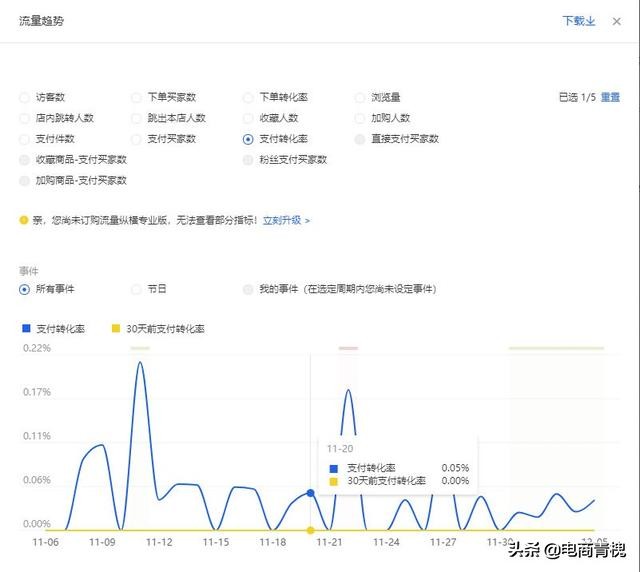Select the 直接支付买家数 locked option
This screenshot has width=640, height=572.
(360, 139)
